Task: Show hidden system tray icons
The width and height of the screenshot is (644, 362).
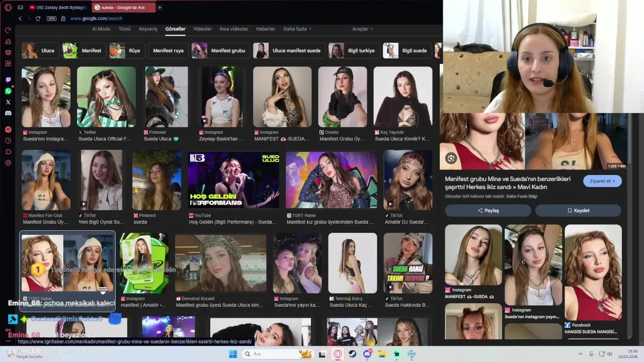Action: 580,354
